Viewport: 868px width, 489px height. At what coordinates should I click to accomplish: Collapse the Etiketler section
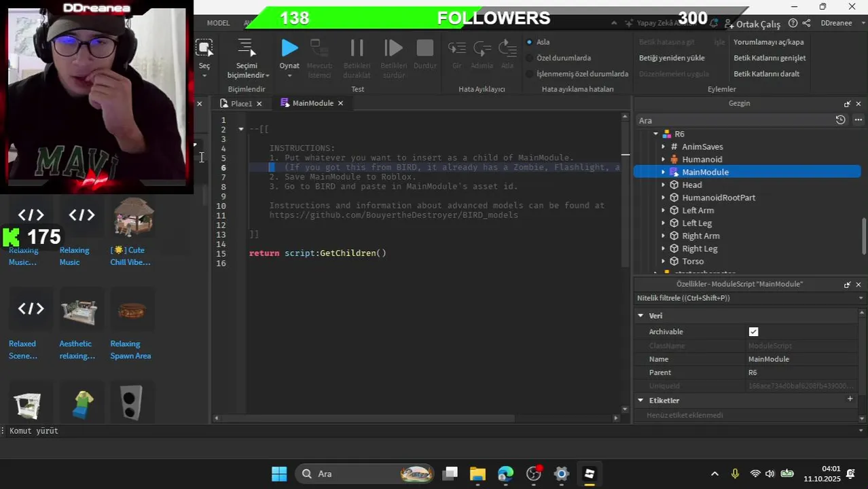[x=640, y=401]
